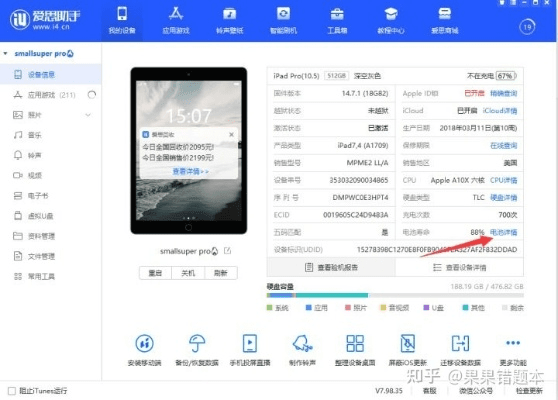Click the storage capacity usage bar
The image size is (558, 400).
(x=395, y=295)
